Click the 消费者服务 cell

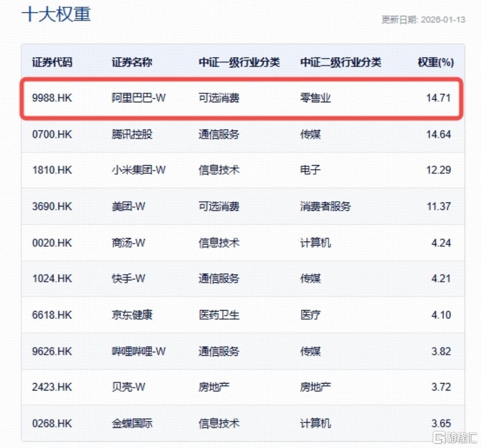[x=325, y=206]
